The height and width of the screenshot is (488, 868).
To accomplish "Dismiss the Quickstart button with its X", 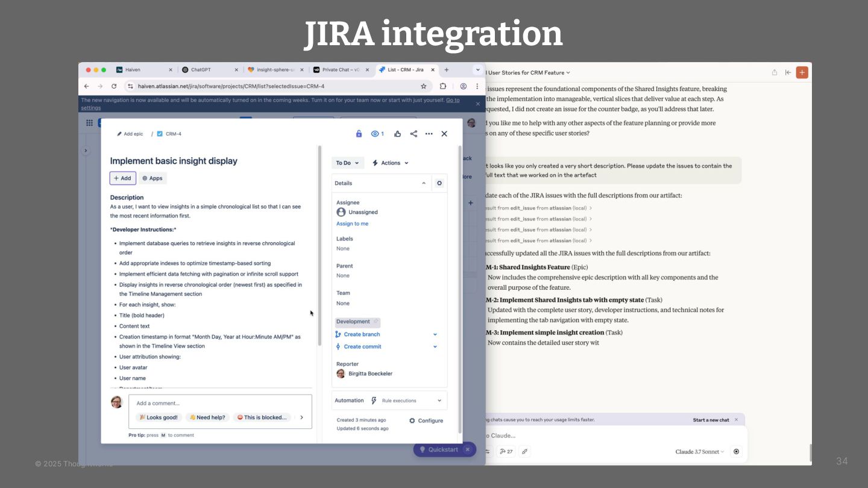I will coord(468,449).
